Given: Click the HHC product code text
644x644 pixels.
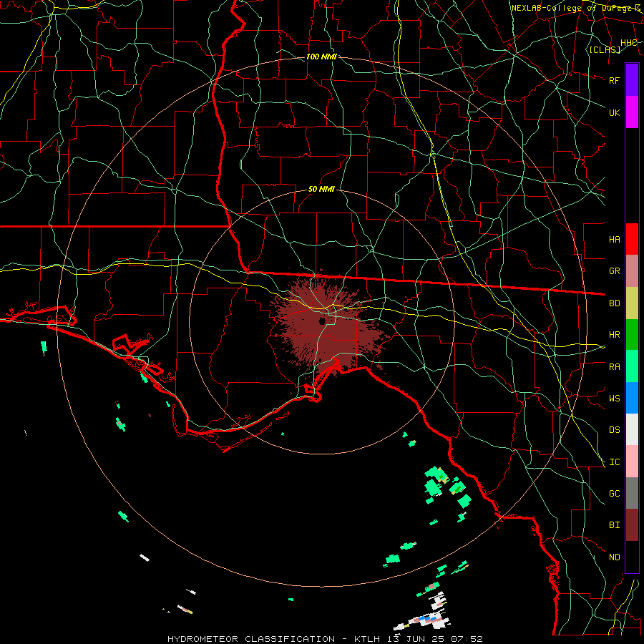Looking at the screenshot, I should point(628,43).
